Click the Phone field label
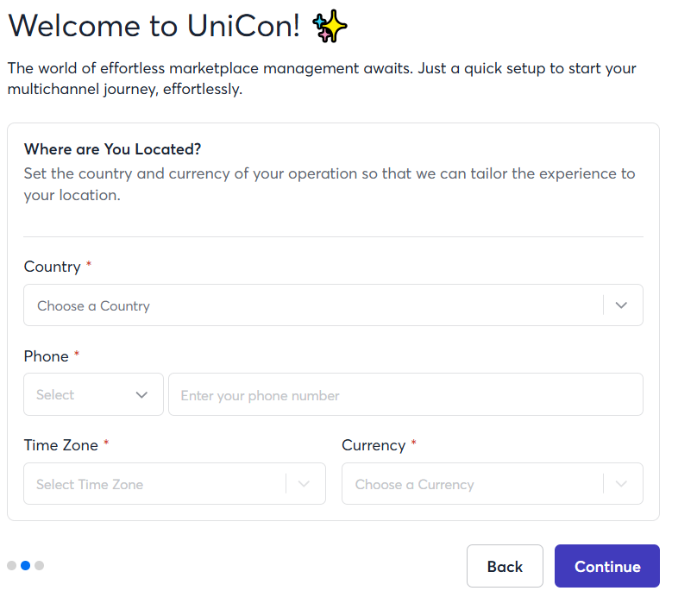The height and width of the screenshot is (616, 697). (x=47, y=356)
